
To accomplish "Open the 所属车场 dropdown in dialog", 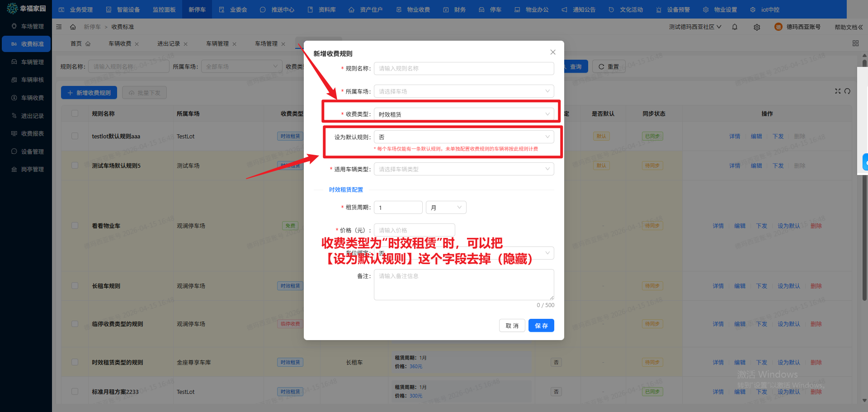I will pyautogui.click(x=463, y=91).
